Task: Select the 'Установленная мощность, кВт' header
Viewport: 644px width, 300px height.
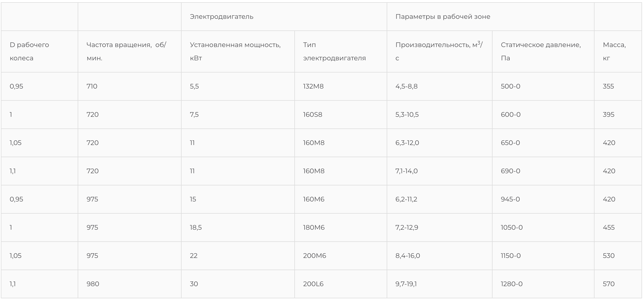Action: [235, 51]
